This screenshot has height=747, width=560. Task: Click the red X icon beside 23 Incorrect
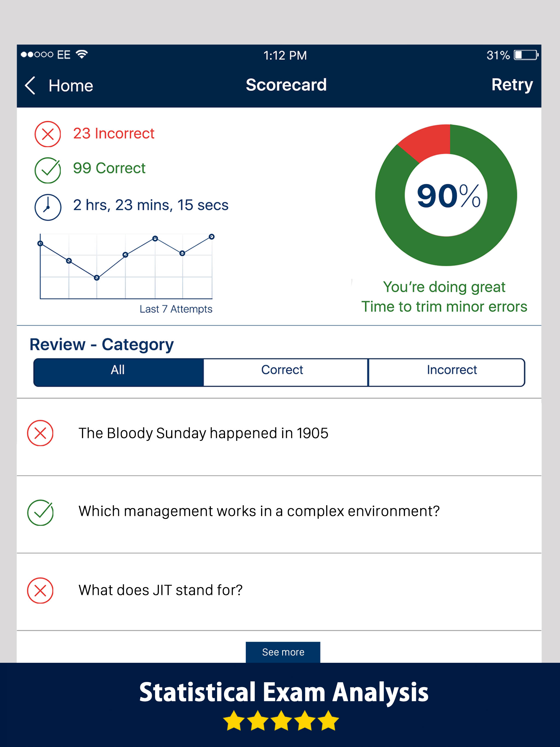[48, 134]
